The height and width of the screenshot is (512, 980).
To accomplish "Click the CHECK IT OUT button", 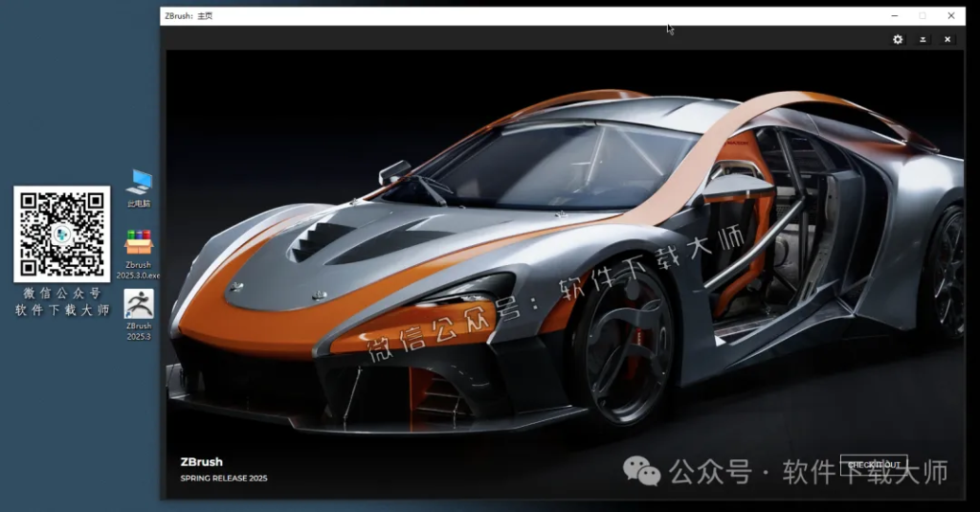I will click(x=874, y=464).
